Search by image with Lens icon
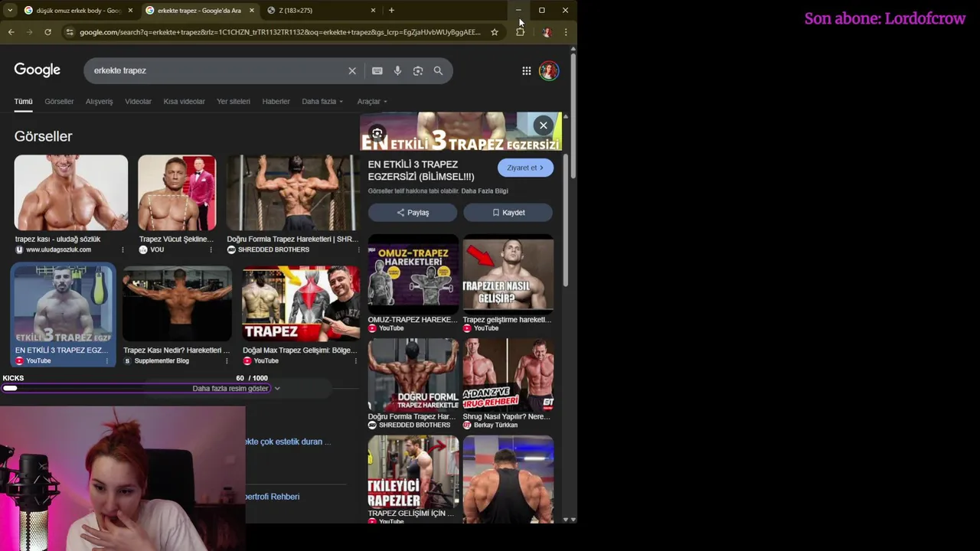 418,70
